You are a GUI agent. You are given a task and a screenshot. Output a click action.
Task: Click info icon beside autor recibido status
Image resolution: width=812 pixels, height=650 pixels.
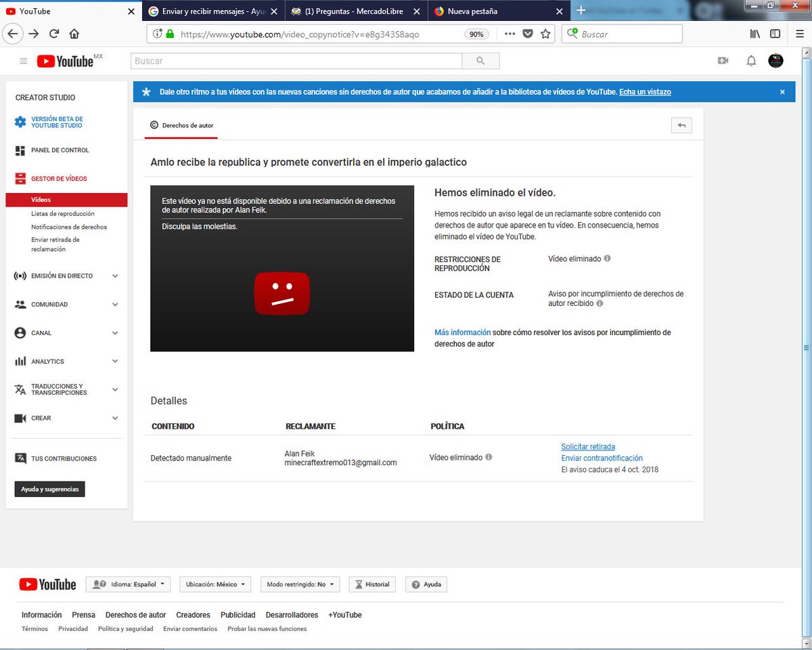pos(600,303)
